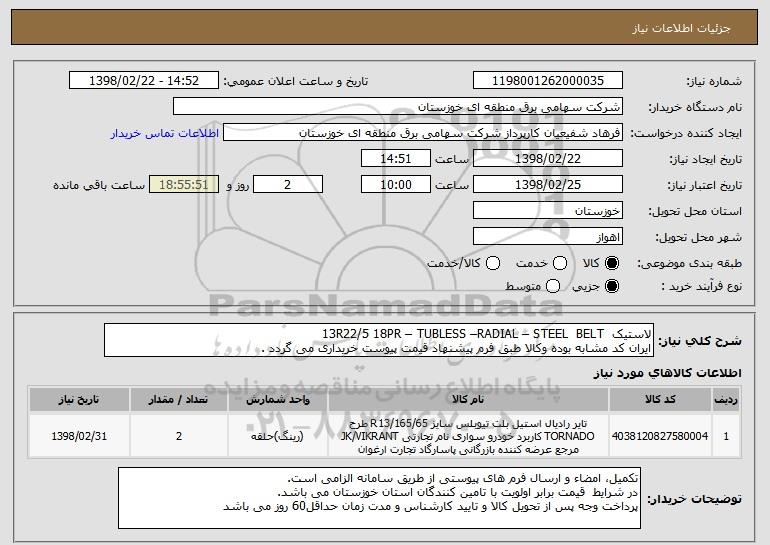The height and width of the screenshot is (545, 770).
Task: Click the row number cell 1
Action: [726, 436]
